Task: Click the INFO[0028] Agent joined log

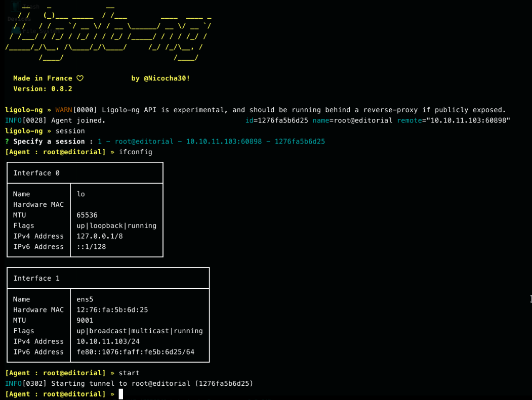Action: click(x=55, y=120)
